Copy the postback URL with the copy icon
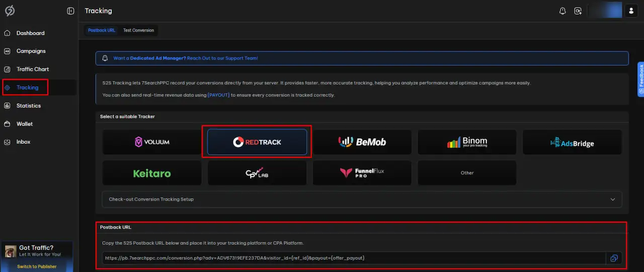This screenshot has width=644, height=272. pyautogui.click(x=614, y=258)
